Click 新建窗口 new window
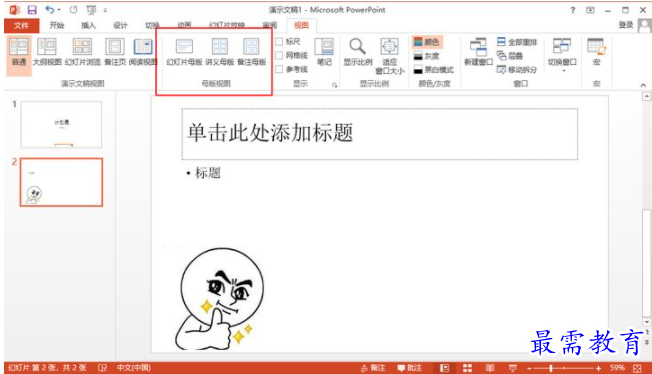Image resolution: width=652 pixels, height=374 pixels. click(x=478, y=52)
